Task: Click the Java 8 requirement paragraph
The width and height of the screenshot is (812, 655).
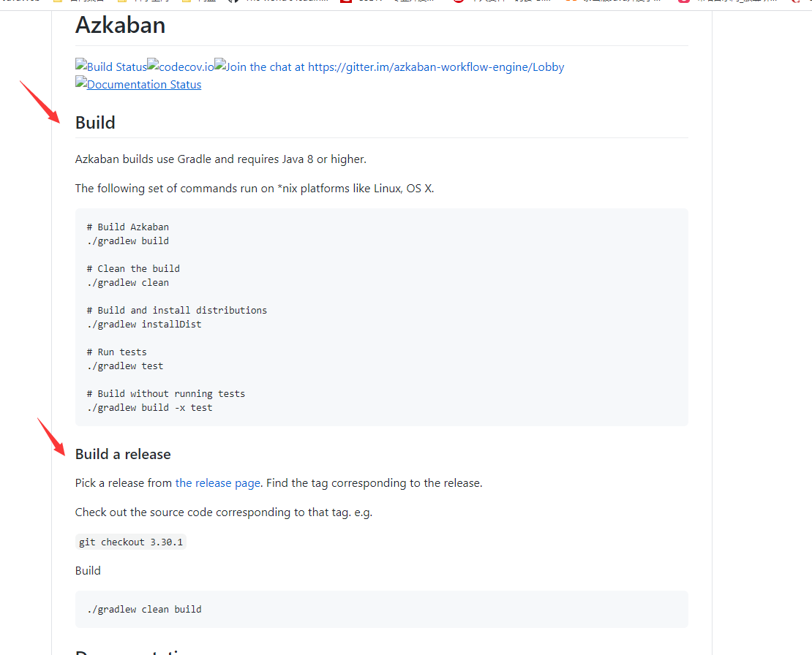Action: tap(221, 159)
